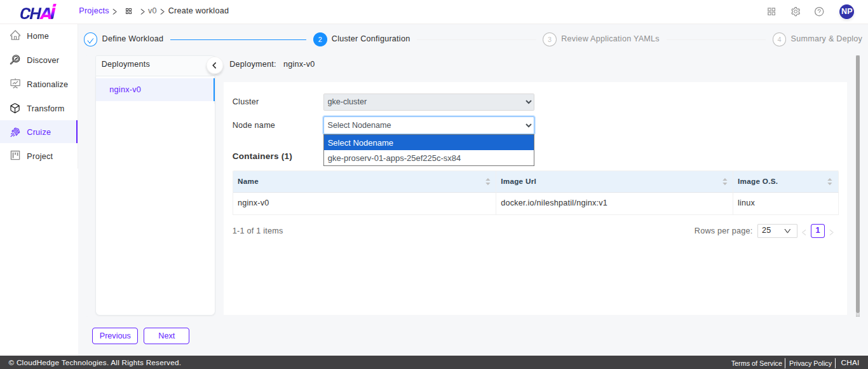This screenshot has width=868, height=369.
Task: Sort by Image O.S. column
Action: [829, 182]
